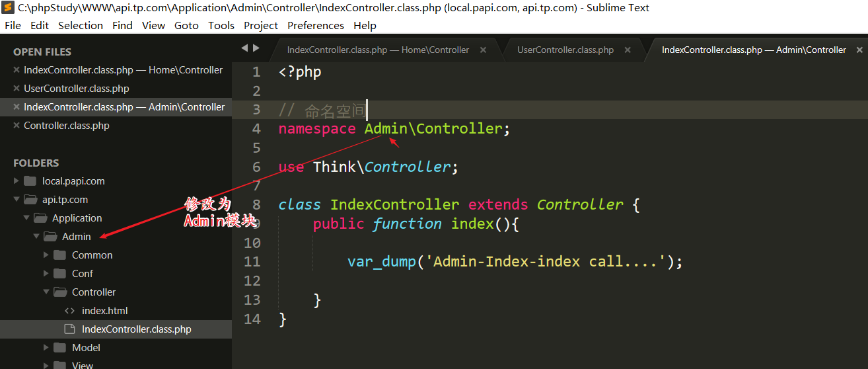Viewport: 868px width, 369px height.
Task: Go to next tab with right arrow
Action: click(256, 48)
